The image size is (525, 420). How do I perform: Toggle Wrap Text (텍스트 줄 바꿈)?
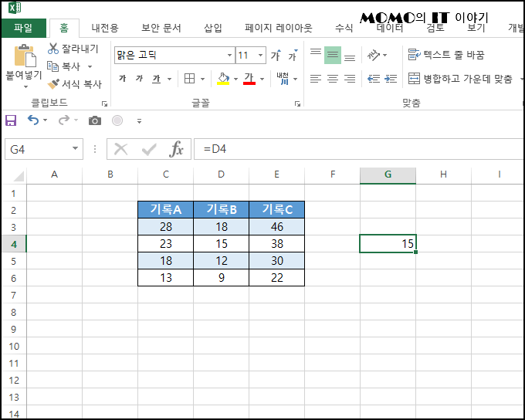(x=446, y=55)
